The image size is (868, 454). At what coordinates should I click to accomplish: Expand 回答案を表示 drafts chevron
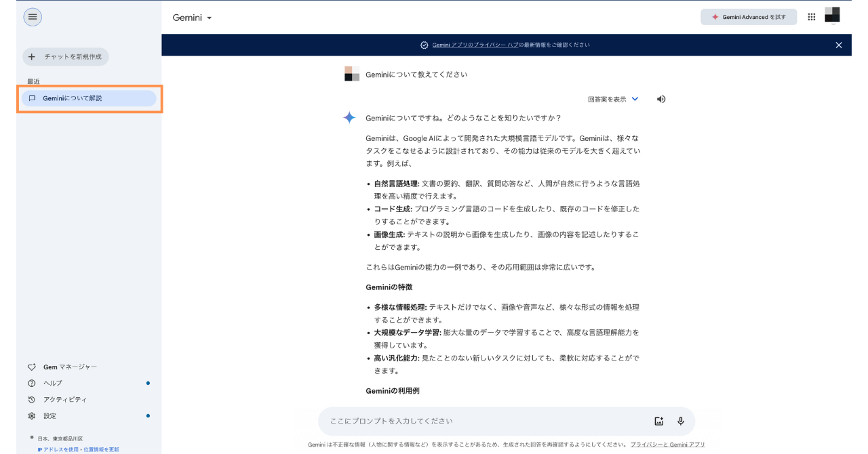click(x=635, y=99)
